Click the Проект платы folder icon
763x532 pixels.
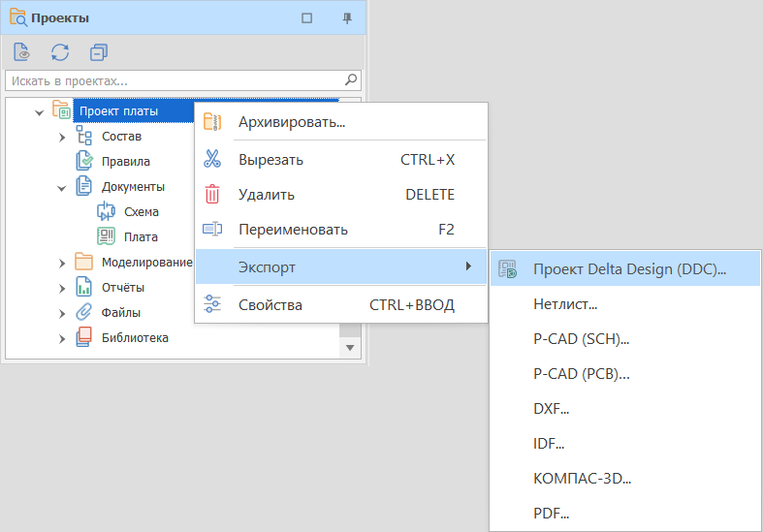61,110
